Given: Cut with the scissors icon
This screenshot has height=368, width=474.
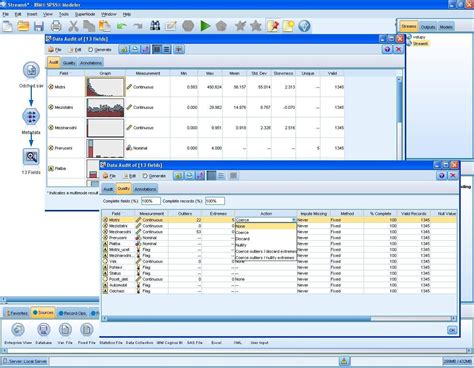Looking at the screenshot, I should coord(73,26).
